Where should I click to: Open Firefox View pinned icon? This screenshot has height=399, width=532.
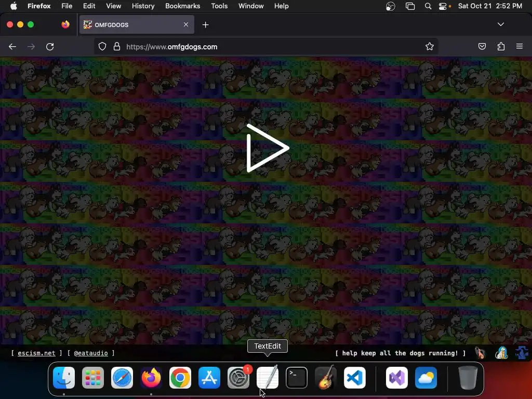click(x=65, y=24)
